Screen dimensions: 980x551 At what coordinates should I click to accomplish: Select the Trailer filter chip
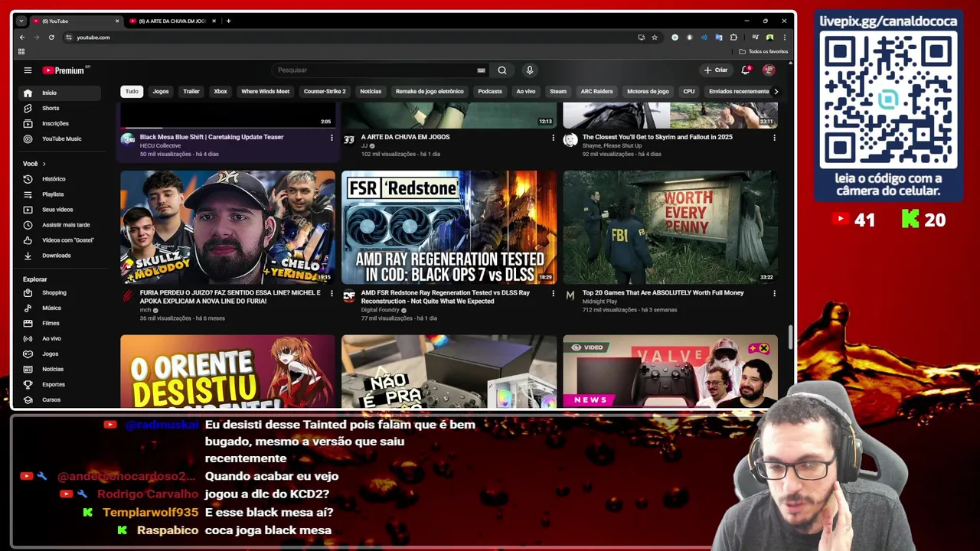[x=191, y=91]
